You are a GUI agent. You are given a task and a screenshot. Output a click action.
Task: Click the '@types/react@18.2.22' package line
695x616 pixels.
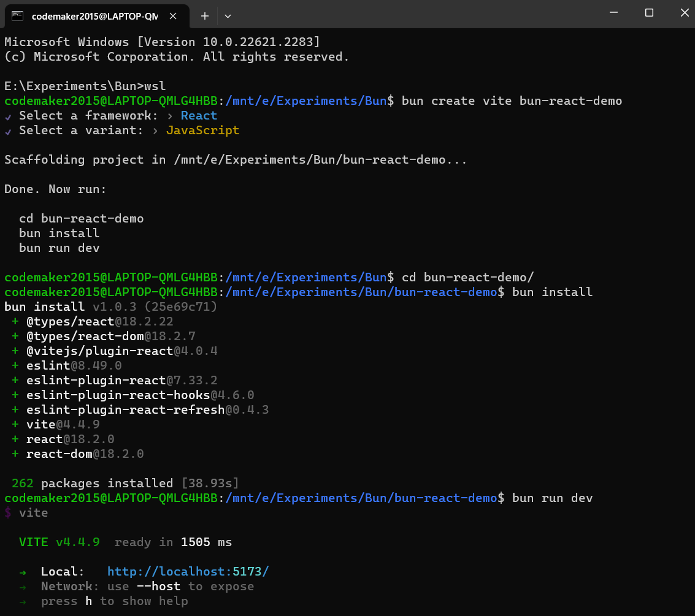[x=92, y=321]
